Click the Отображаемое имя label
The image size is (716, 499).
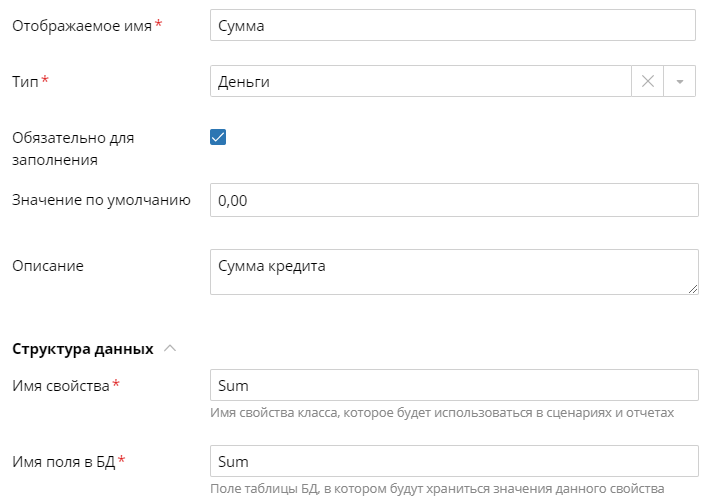point(81,25)
